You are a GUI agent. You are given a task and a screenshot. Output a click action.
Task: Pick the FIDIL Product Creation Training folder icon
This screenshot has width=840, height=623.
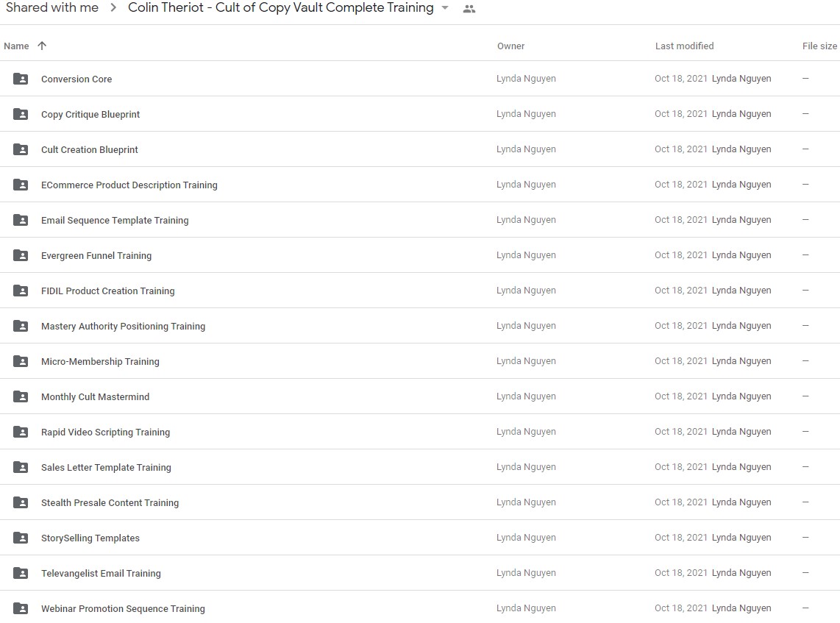point(21,291)
